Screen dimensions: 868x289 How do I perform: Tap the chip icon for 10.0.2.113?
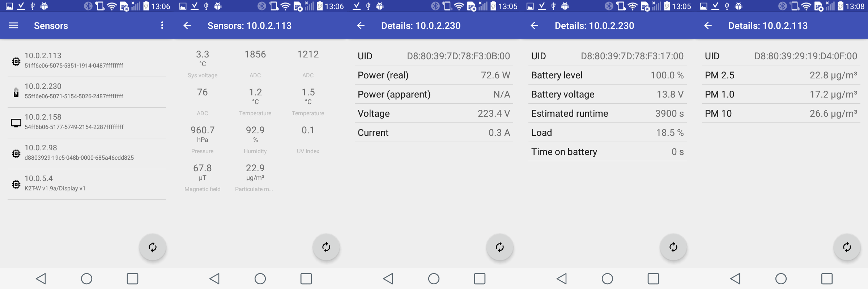click(16, 61)
